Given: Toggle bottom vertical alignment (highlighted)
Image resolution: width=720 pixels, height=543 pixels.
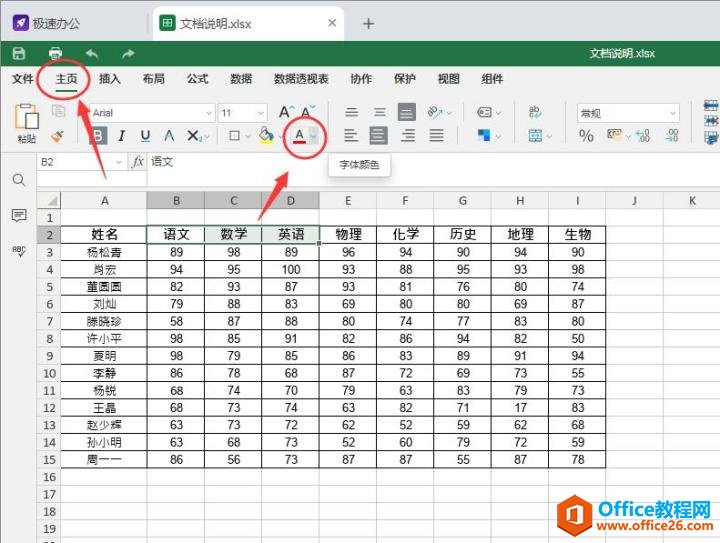Looking at the screenshot, I should [x=407, y=112].
